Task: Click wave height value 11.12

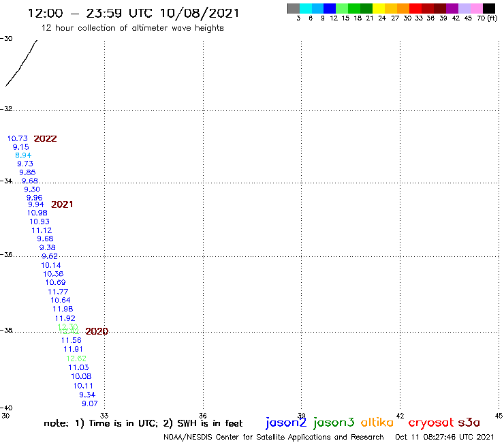Action: click(42, 230)
